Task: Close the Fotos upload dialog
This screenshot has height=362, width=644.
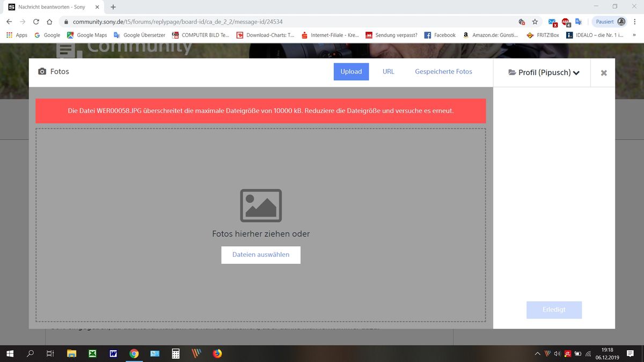Action: pos(603,73)
